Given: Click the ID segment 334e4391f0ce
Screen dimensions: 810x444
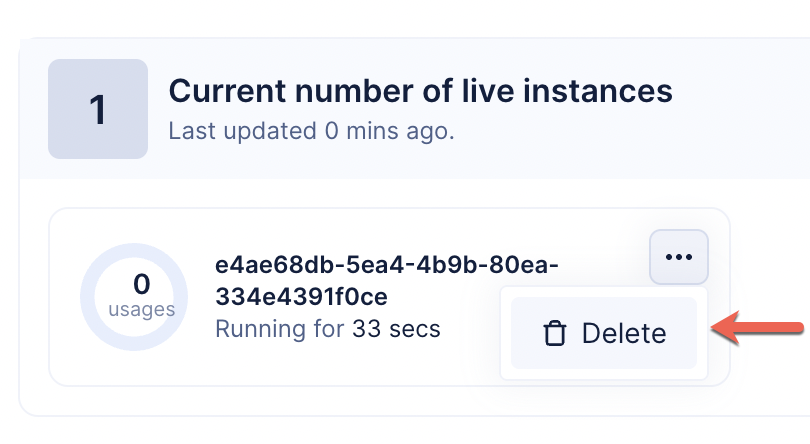Looking at the screenshot, I should (301, 297).
